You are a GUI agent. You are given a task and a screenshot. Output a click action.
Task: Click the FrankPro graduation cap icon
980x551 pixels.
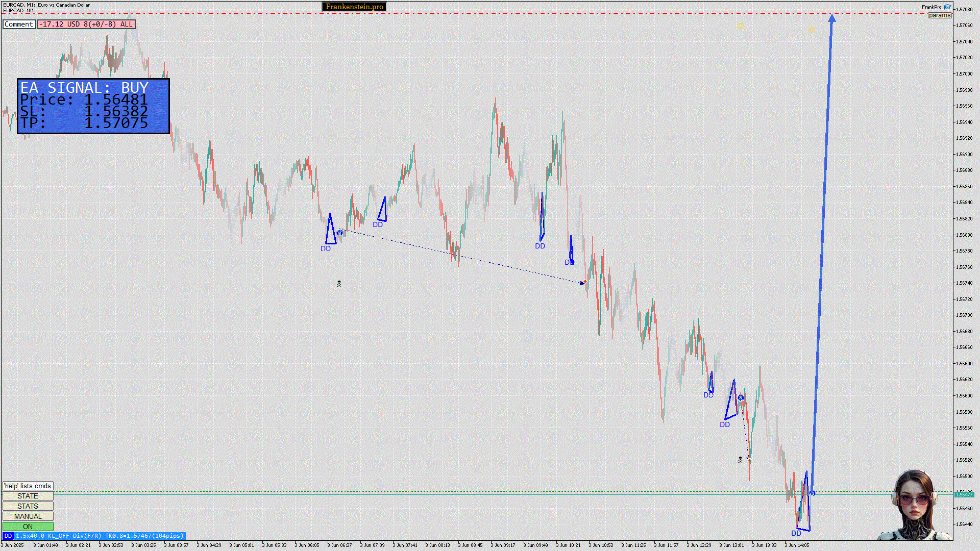tap(947, 7)
